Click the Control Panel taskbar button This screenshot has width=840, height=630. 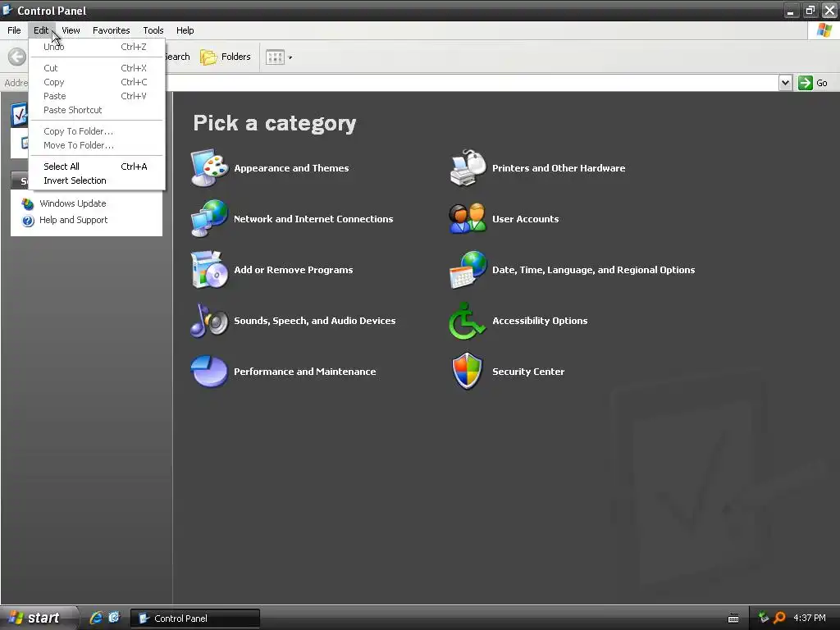click(195, 619)
